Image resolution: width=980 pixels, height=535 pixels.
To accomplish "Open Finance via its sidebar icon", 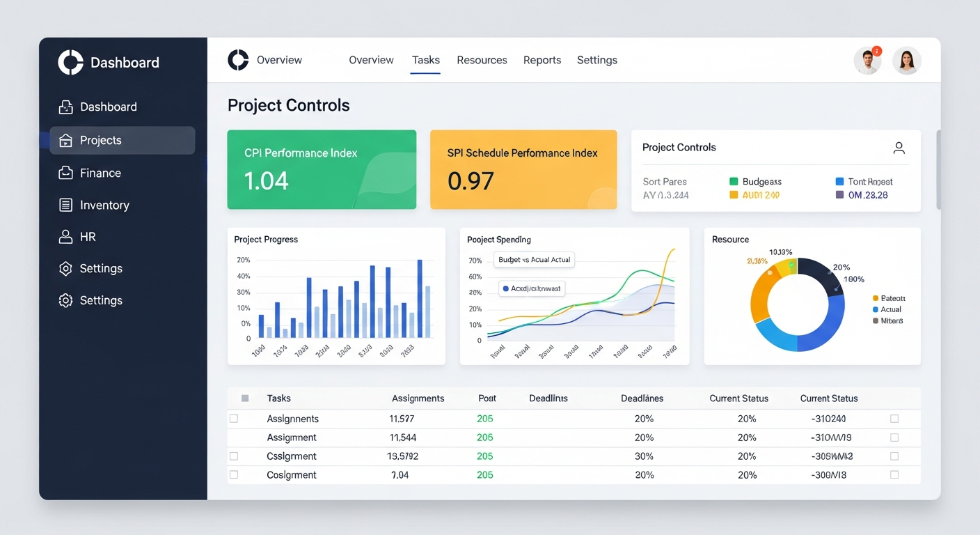I will click(65, 173).
